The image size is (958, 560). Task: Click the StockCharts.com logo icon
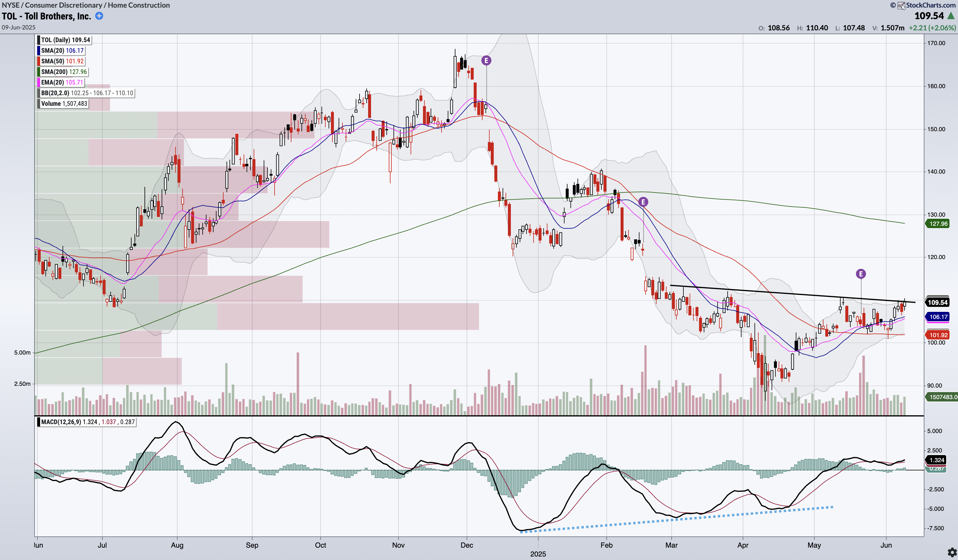(x=901, y=5)
